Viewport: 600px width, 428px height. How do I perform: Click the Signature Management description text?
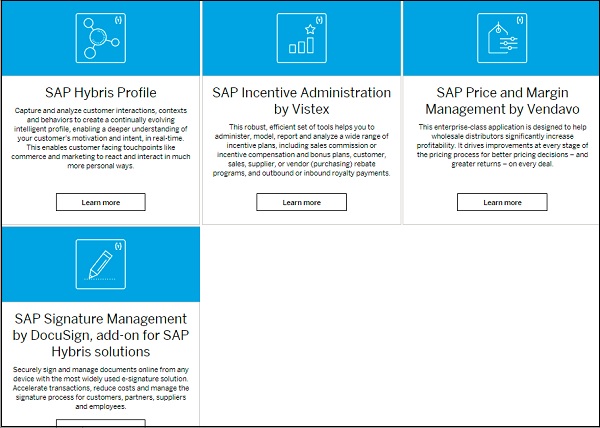point(100,388)
